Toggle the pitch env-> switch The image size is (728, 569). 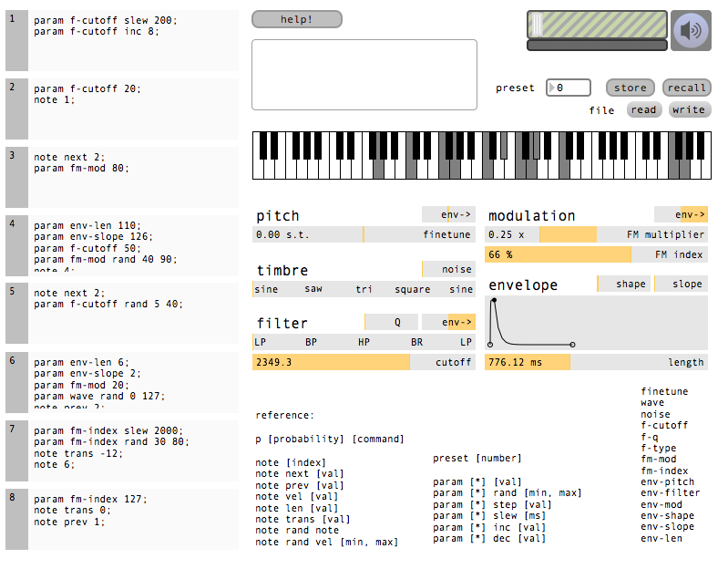click(448, 214)
